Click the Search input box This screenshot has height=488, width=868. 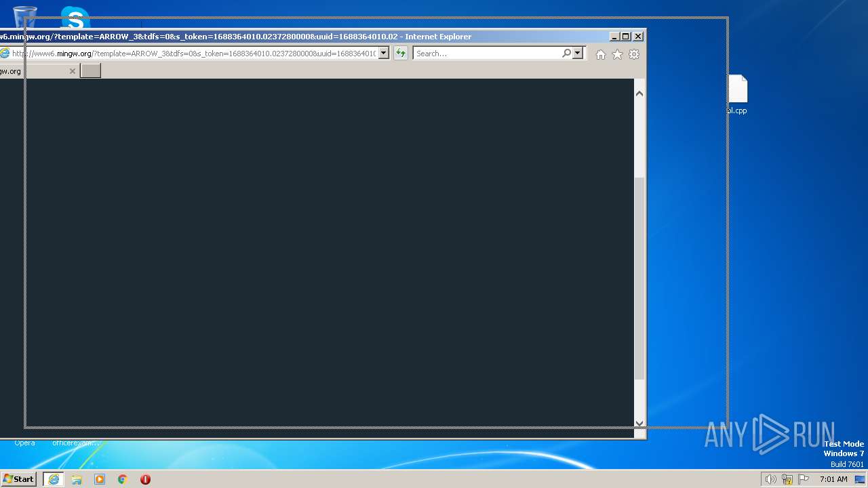[x=488, y=53]
